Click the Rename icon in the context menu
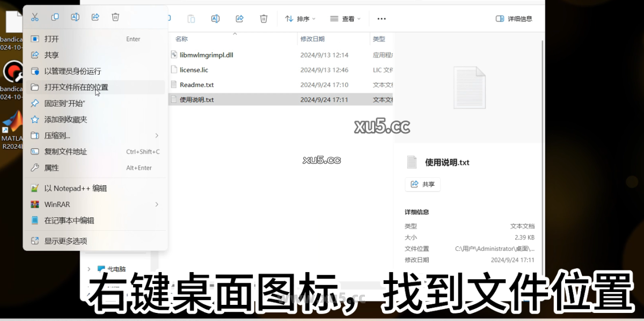 (x=75, y=17)
